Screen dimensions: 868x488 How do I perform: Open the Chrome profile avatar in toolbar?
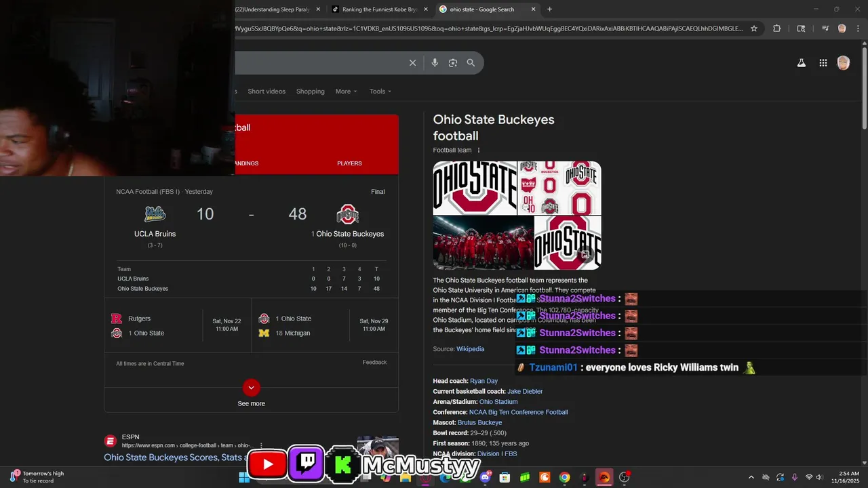(x=842, y=28)
